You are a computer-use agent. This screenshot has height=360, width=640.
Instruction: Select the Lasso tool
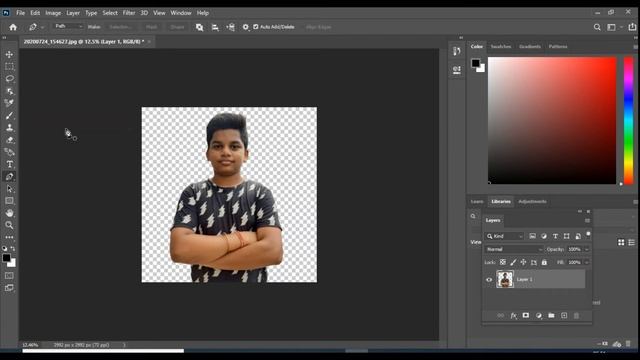pos(9,78)
